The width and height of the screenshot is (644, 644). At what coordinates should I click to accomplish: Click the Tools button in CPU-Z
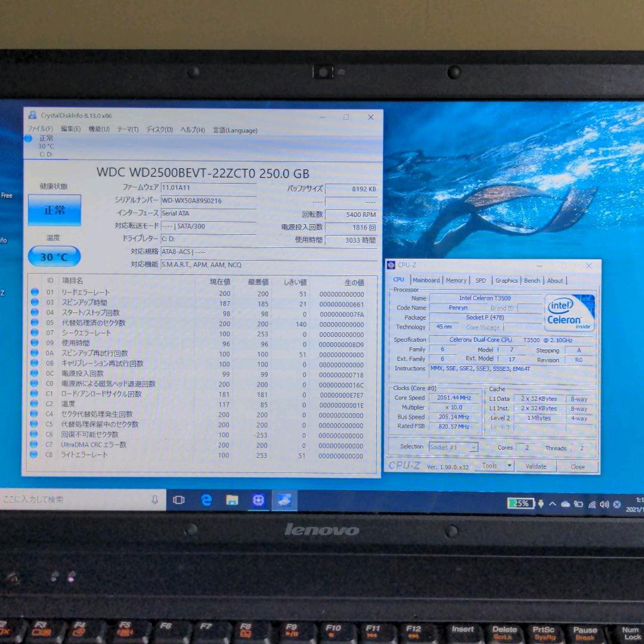[489, 465]
